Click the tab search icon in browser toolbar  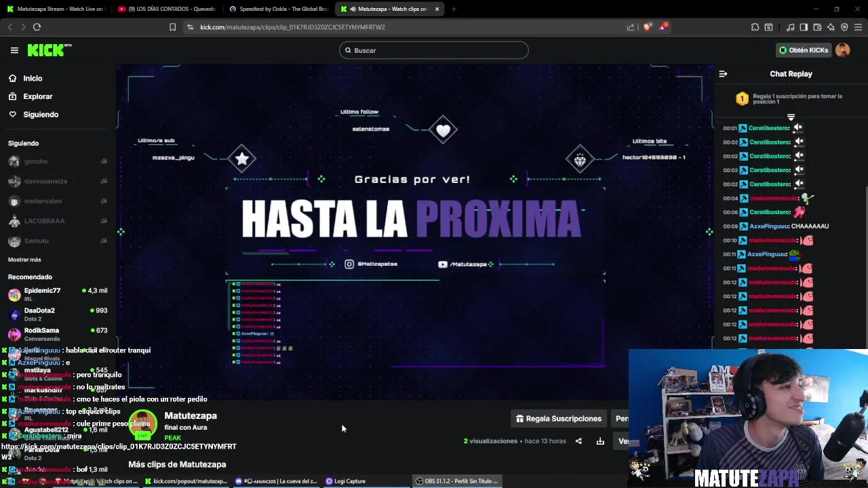click(768, 27)
